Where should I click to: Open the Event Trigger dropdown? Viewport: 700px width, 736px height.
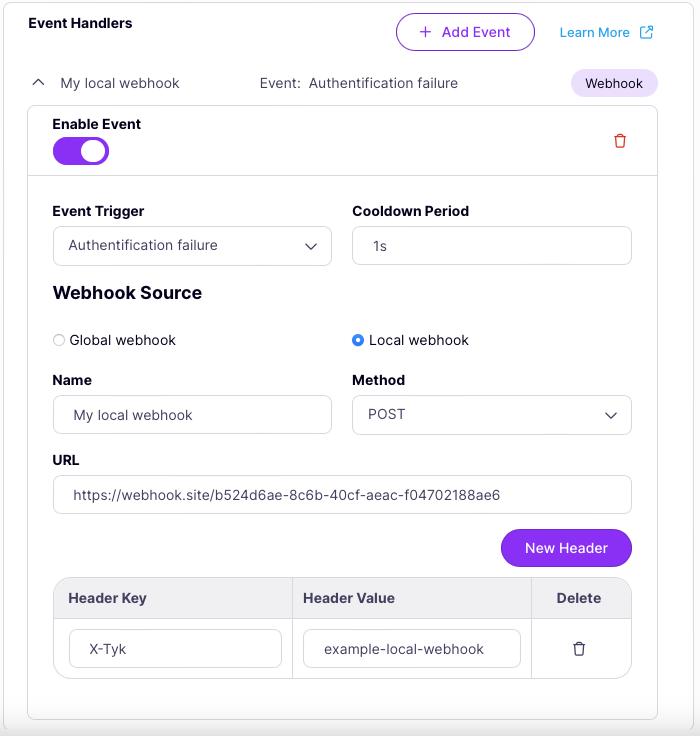192,246
